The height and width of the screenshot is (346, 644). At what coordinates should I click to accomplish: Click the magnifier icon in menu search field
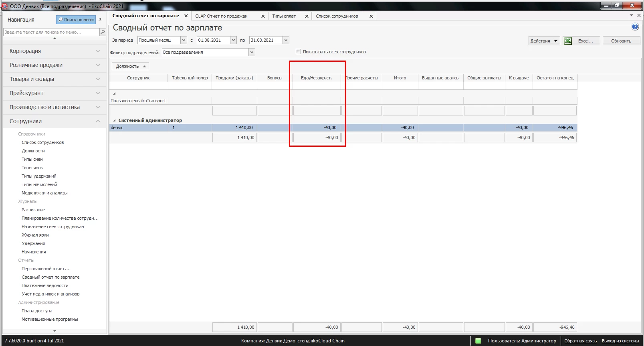pyautogui.click(x=103, y=32)
